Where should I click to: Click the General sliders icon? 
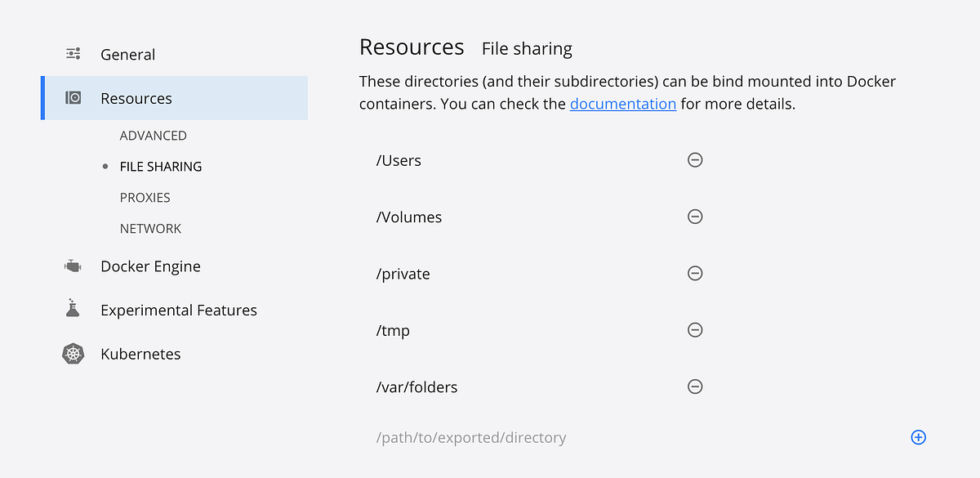(x=73, y=54)
